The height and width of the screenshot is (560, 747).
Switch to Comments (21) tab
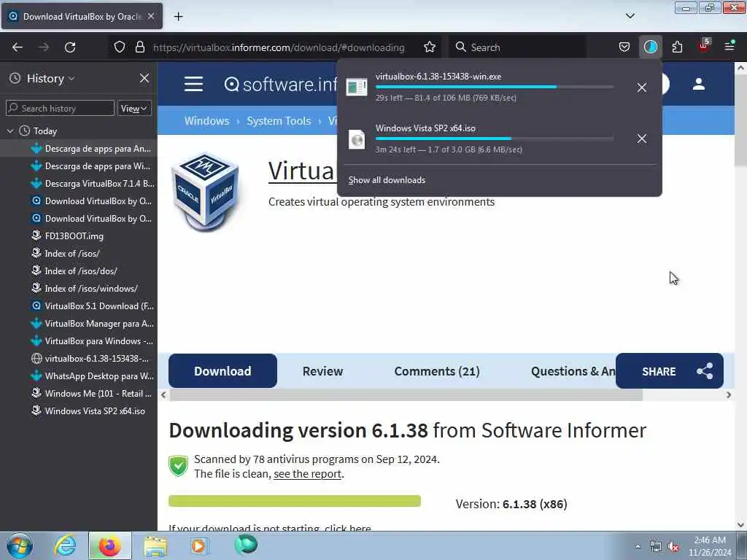(x=437, y=371)
